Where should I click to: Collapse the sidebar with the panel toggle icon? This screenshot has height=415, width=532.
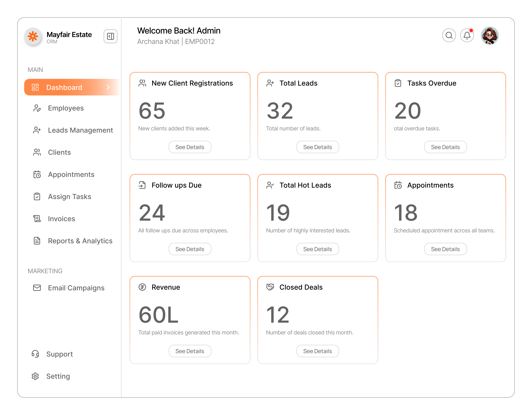tap(111, 36)
